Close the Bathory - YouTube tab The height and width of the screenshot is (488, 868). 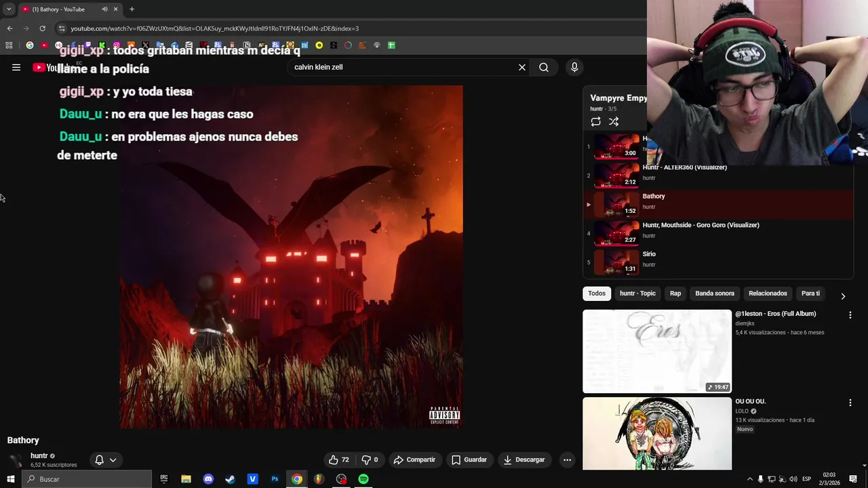tap(115, 9)
